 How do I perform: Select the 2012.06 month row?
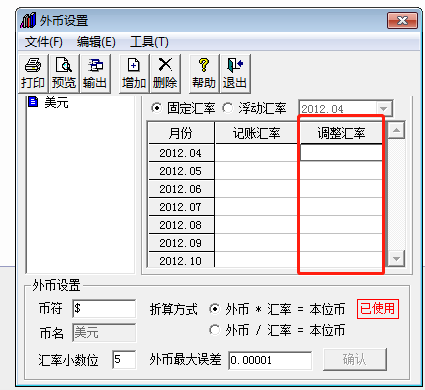coord(181,189)
